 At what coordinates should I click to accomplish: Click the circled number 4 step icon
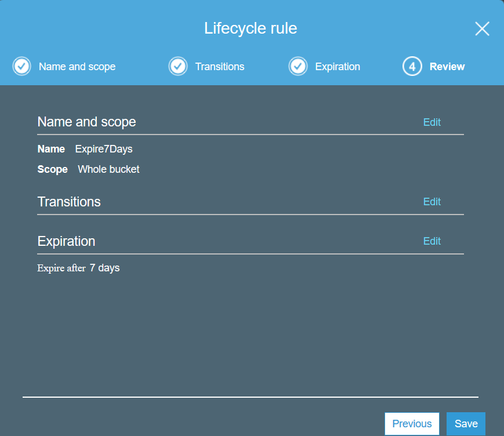click(x=412, y=67)
